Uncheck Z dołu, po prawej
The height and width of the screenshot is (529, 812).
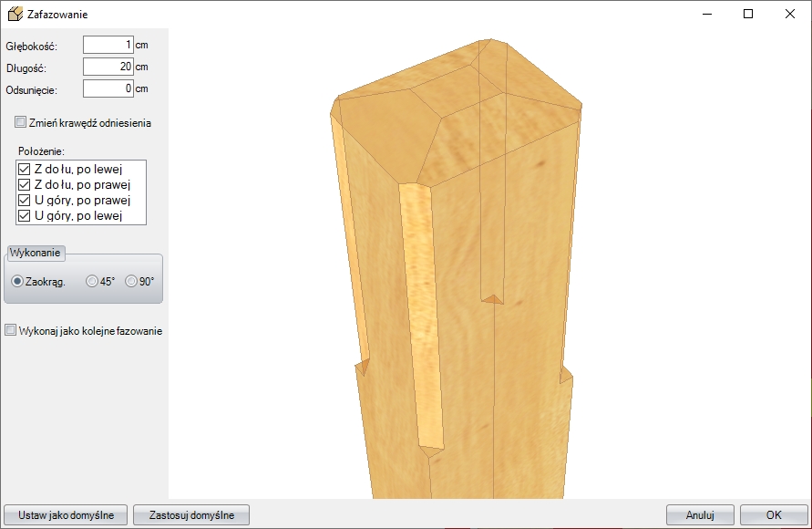coord(25,184)
